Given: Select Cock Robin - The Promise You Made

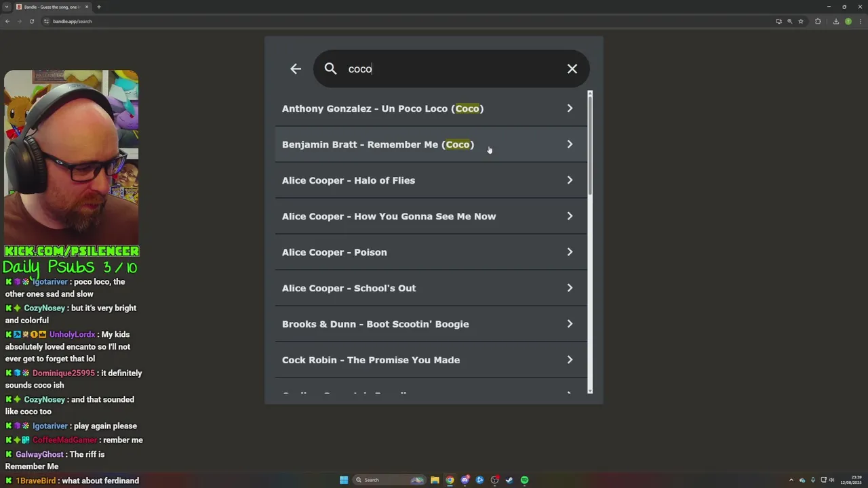Looking at the screenshot, I should click(x=431, y=360).
